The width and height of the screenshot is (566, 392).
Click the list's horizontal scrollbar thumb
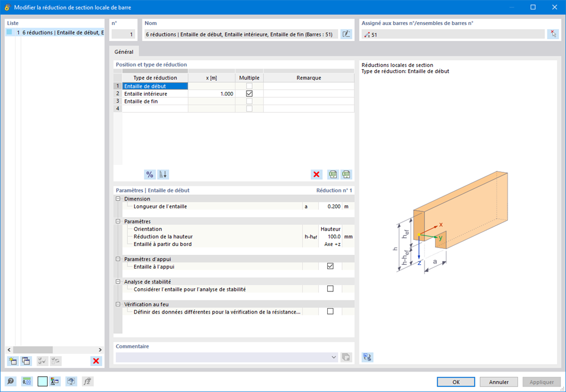coord(33,350)
